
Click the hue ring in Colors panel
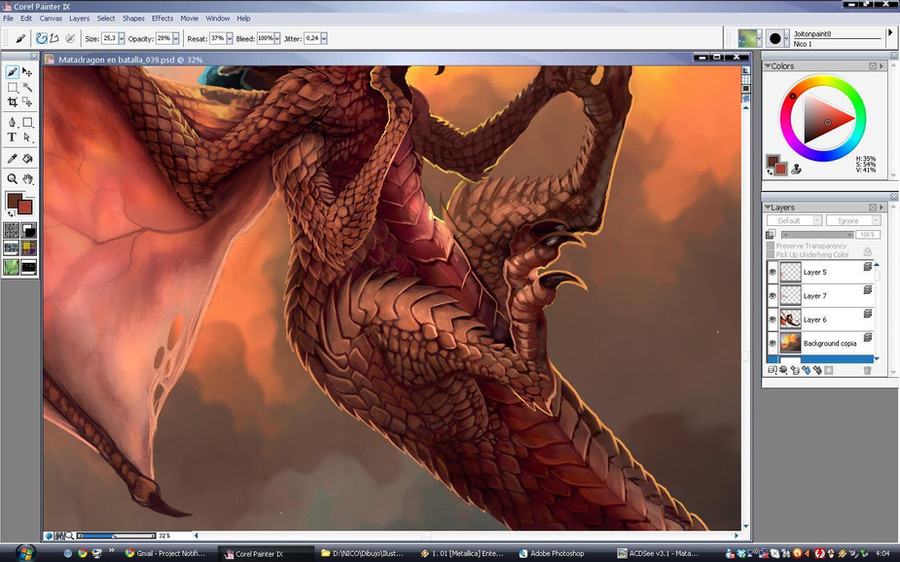(x=822, y=81)
